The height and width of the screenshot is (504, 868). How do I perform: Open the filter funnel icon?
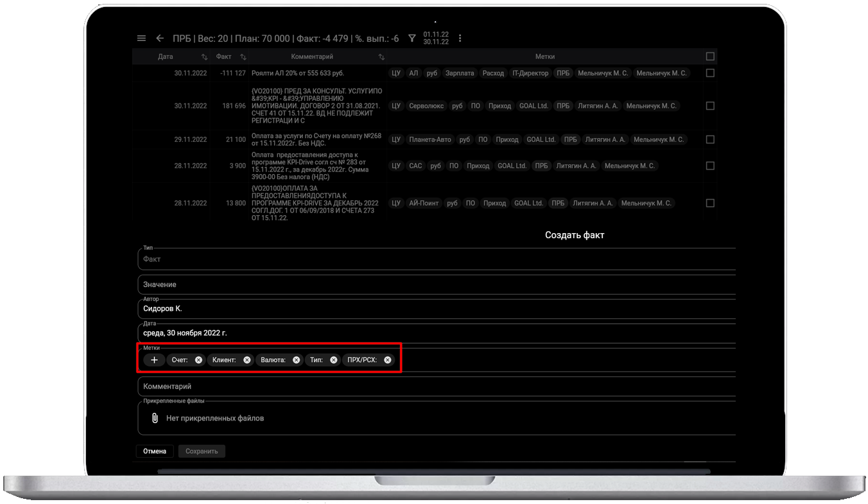(412, 39)
